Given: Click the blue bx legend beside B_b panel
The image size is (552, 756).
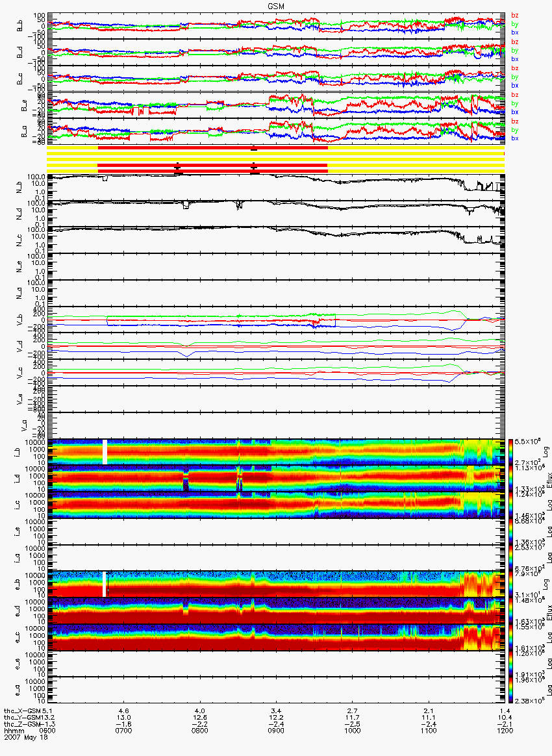Looking at the screenshot, I should [514, 32].
